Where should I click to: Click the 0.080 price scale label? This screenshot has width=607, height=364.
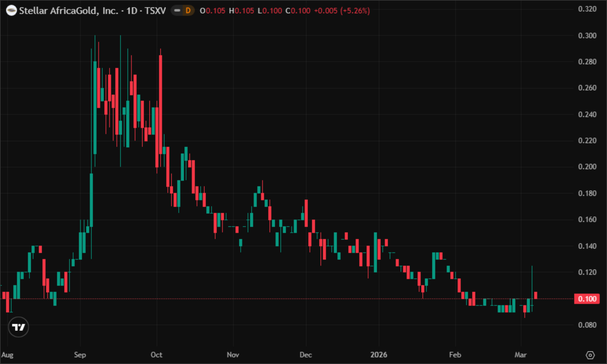coord(587,325)
